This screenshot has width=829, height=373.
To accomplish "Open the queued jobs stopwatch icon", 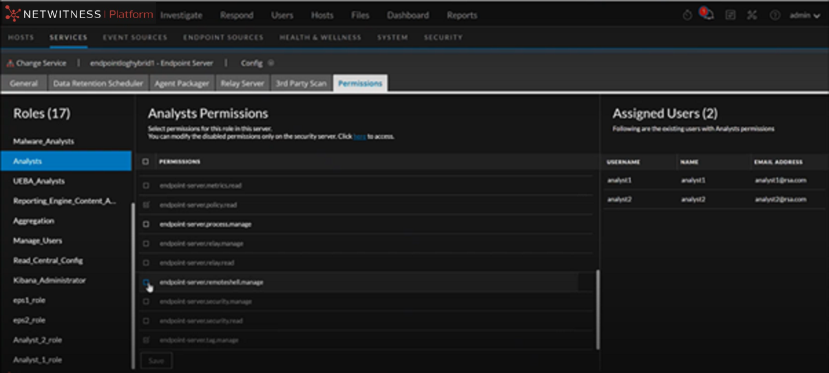I will (x=687, y=15).
